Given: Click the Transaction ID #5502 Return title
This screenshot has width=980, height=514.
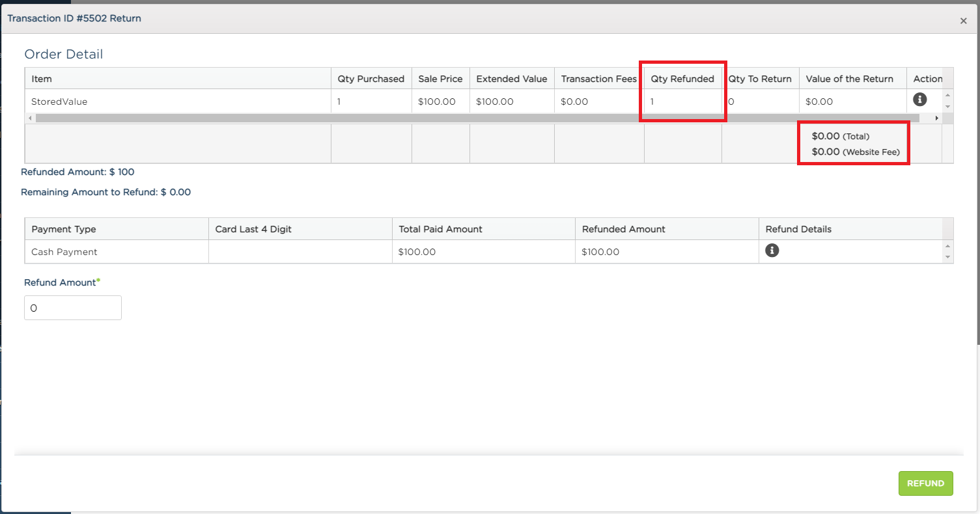Looking at the screenshot, I should pyautogui.click(x=74, y=18).
